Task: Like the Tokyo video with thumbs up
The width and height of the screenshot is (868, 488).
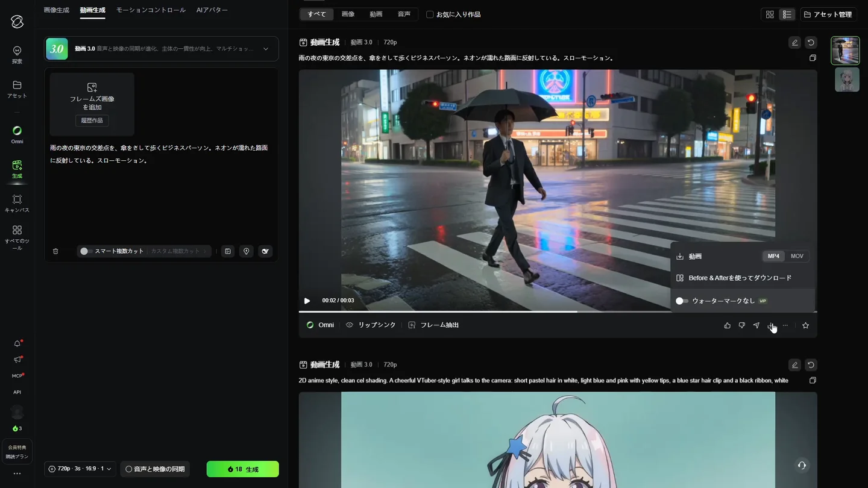Action: tap(727, 325)
